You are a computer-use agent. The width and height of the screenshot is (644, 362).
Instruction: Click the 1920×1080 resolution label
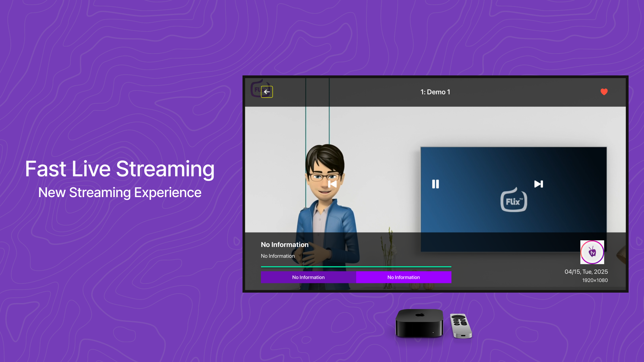coord(595,280)
